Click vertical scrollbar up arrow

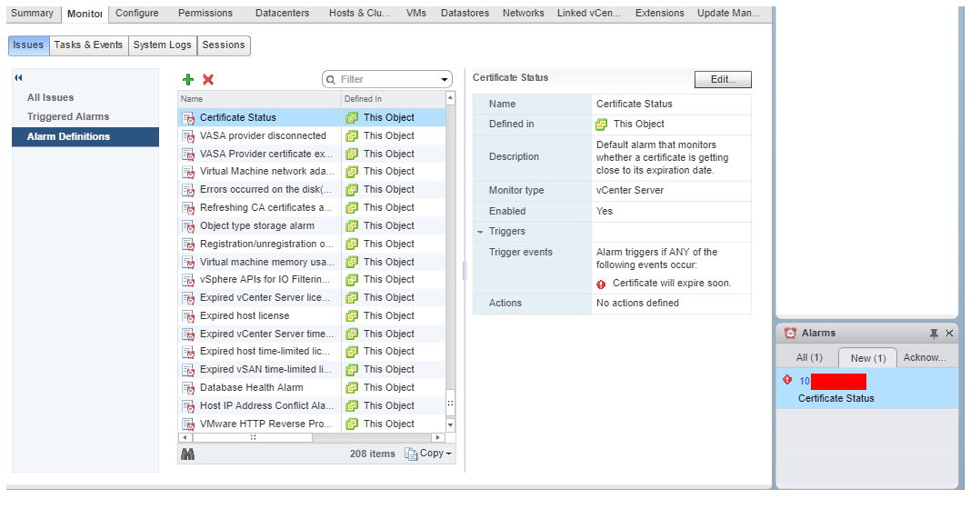click(x=450, y=98)
